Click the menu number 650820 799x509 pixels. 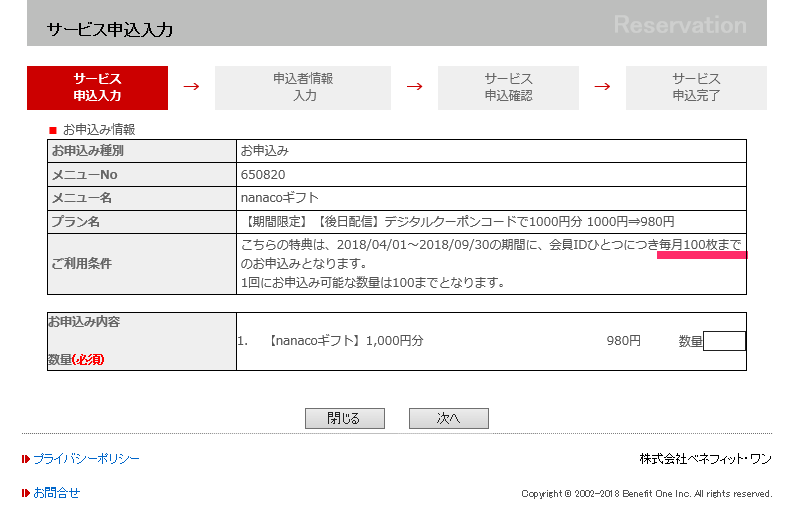tap(263, 175)
